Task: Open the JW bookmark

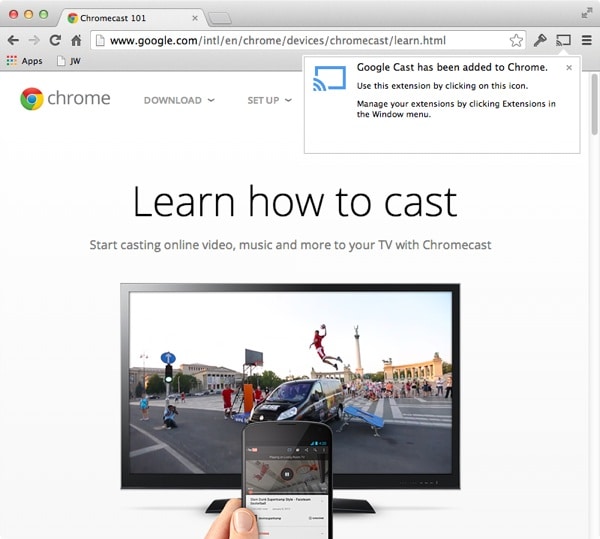Action: (69, 61)
